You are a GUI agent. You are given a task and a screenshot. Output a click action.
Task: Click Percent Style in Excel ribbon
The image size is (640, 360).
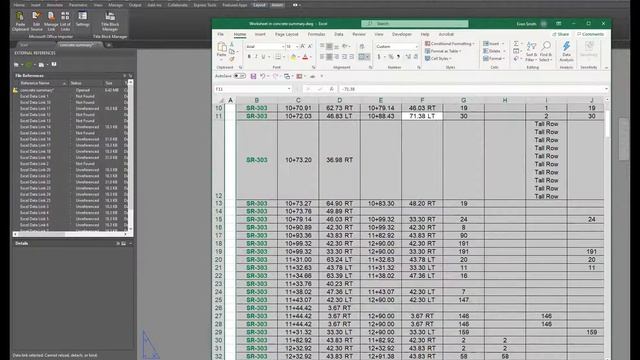pos(391,57)
